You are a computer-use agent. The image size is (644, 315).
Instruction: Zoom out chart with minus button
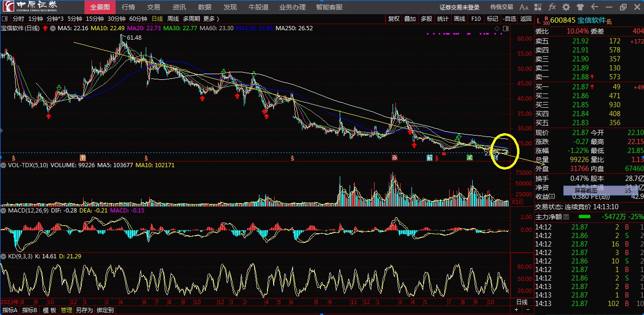click(527, 310)
